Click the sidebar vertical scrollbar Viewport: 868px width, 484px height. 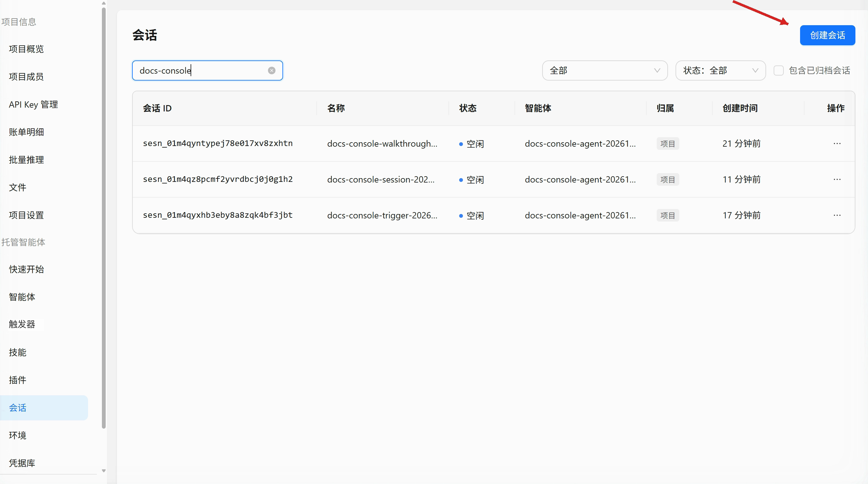104,218
